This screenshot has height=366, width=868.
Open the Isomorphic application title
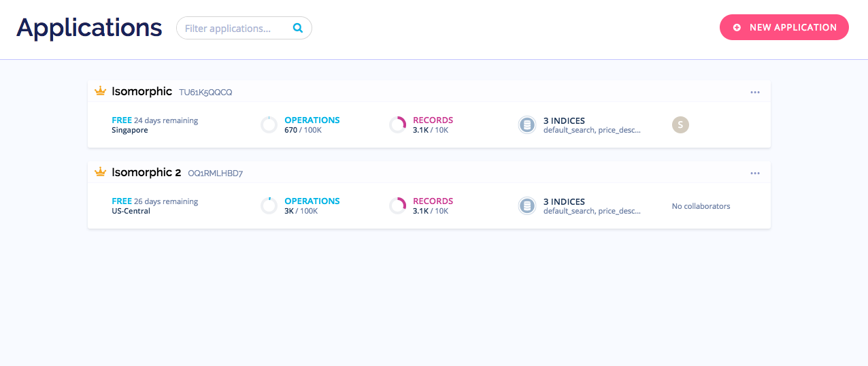click(141, 91)
